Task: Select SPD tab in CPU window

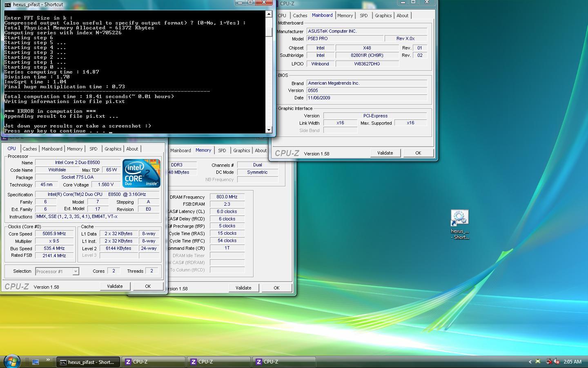Action: point(94,149)
